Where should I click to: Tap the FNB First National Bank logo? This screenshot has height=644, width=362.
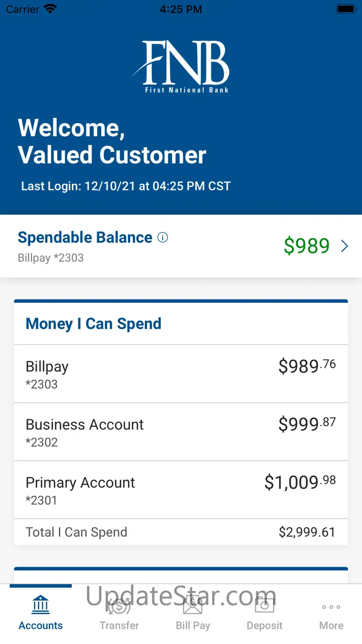pyautogui.click(x=182, y=66)
